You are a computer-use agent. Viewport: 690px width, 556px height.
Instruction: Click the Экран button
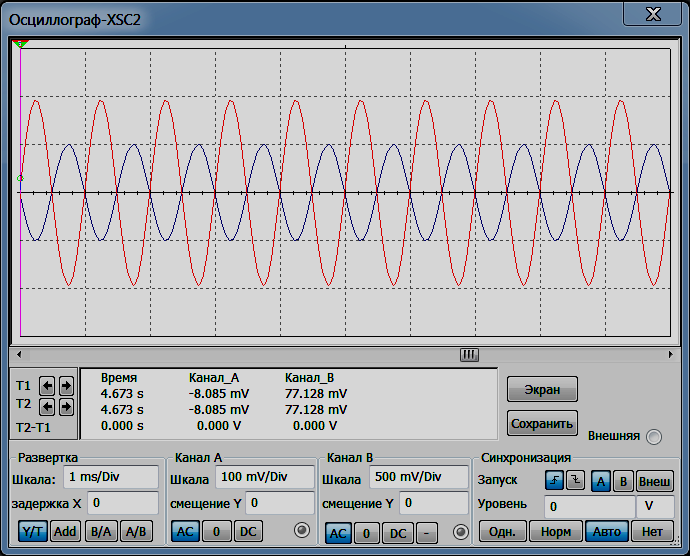coord(542,389)
